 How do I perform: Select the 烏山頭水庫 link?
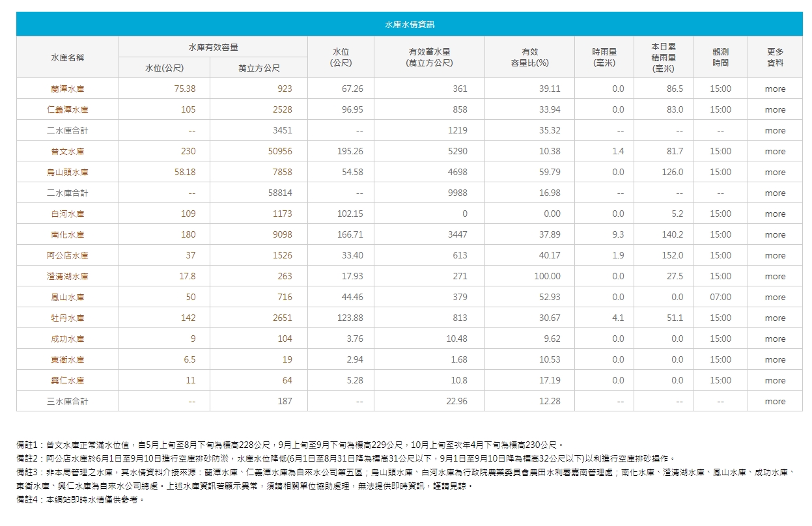tap(68, 173)
